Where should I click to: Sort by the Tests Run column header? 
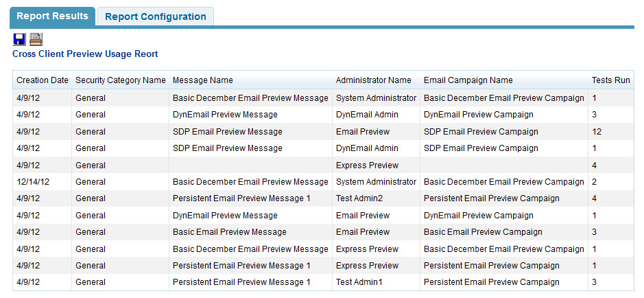tap(610, 80)
